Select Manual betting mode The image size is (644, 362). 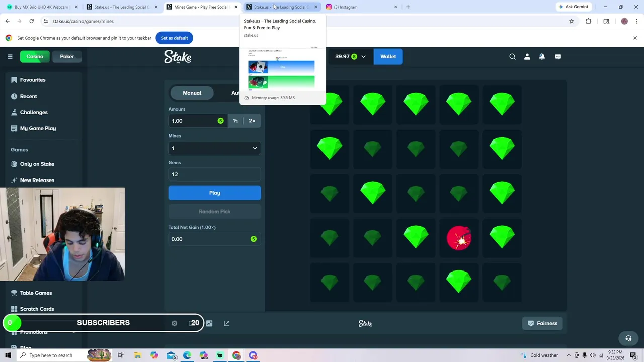192,93
